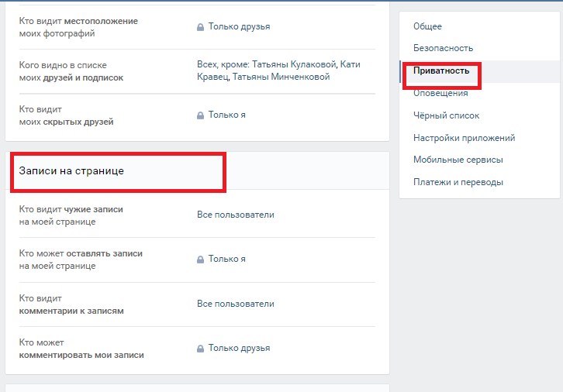Click lock icon beside photo location setting
Screen dimensions: 563x392
pos(200,27)
